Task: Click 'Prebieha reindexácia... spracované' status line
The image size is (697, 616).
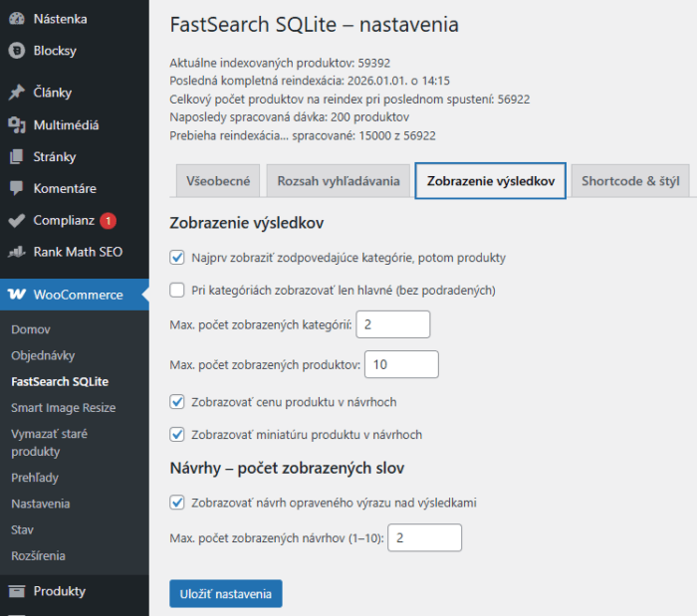Action: point(303,135)
